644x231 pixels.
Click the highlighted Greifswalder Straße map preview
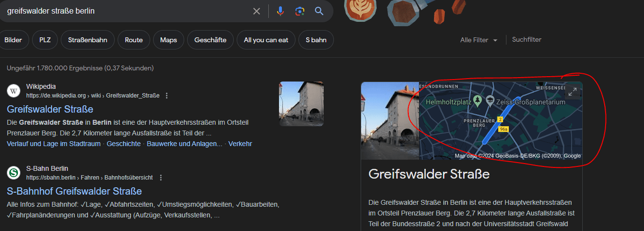coord(501,120)
